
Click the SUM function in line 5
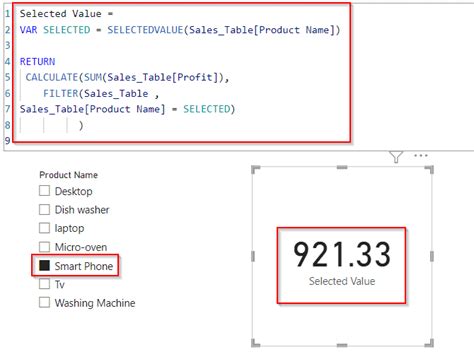tap(93, 77)
